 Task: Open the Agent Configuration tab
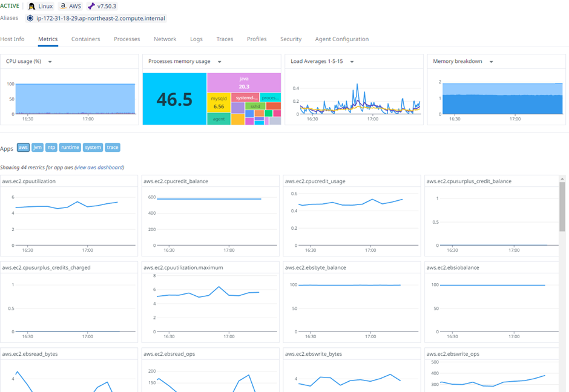pos(342,39)
